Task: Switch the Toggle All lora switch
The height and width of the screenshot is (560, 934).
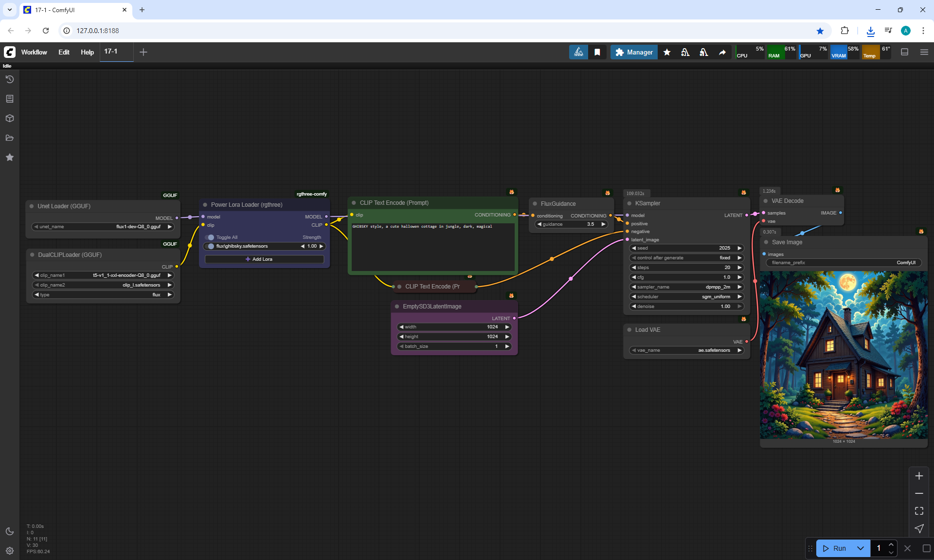Action: (x=210, y=237)
